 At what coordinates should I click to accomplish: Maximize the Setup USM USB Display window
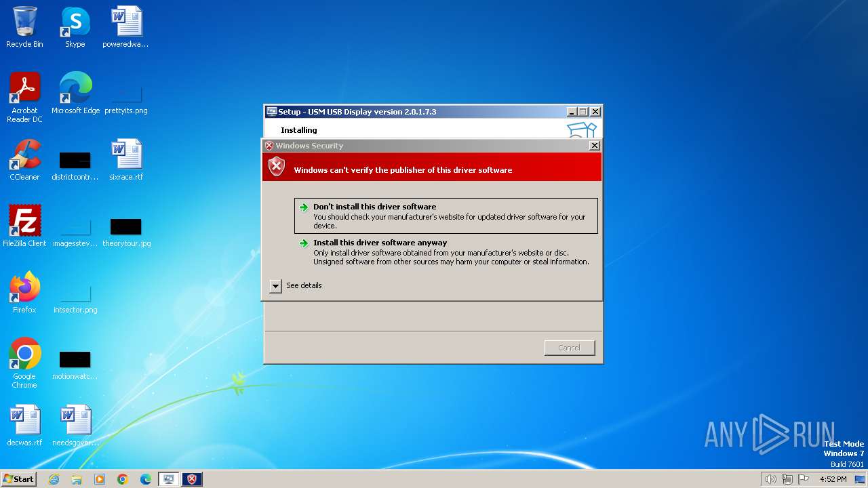583,112
